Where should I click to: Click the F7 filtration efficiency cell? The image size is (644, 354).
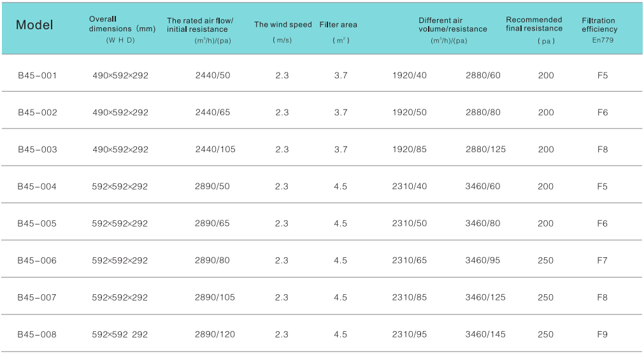tap(603, 260)
